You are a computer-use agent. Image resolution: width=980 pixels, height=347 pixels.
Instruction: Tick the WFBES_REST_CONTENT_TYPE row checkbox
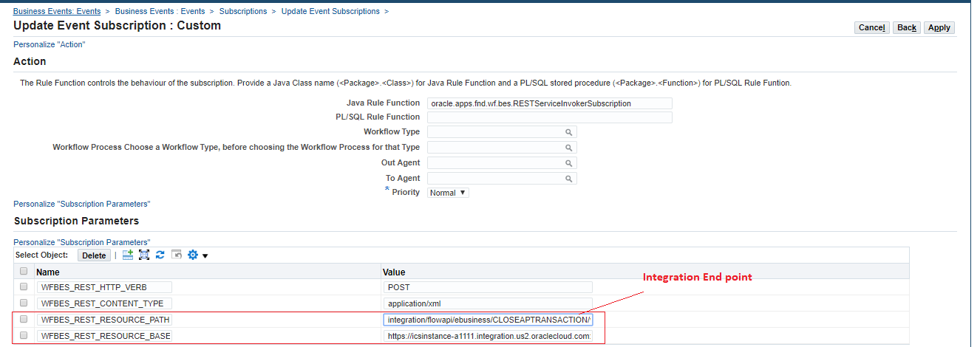(x=24, y=303)
